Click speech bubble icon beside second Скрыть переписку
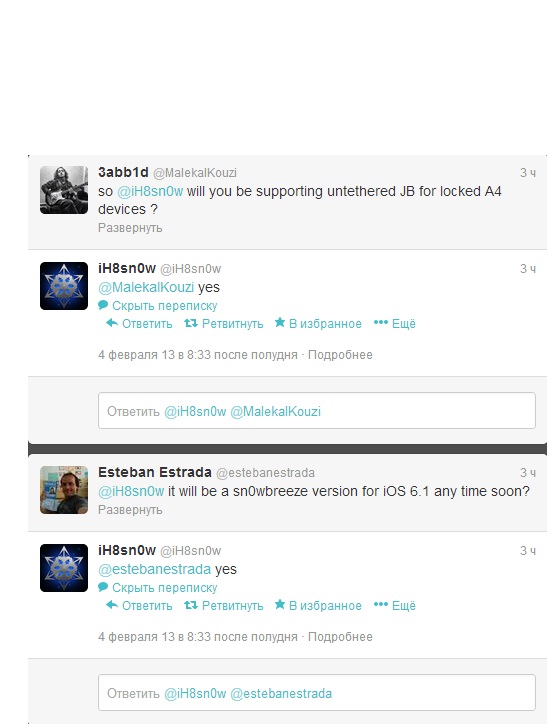549x724 pixels. pyautogui.click(x=103, y=587)
